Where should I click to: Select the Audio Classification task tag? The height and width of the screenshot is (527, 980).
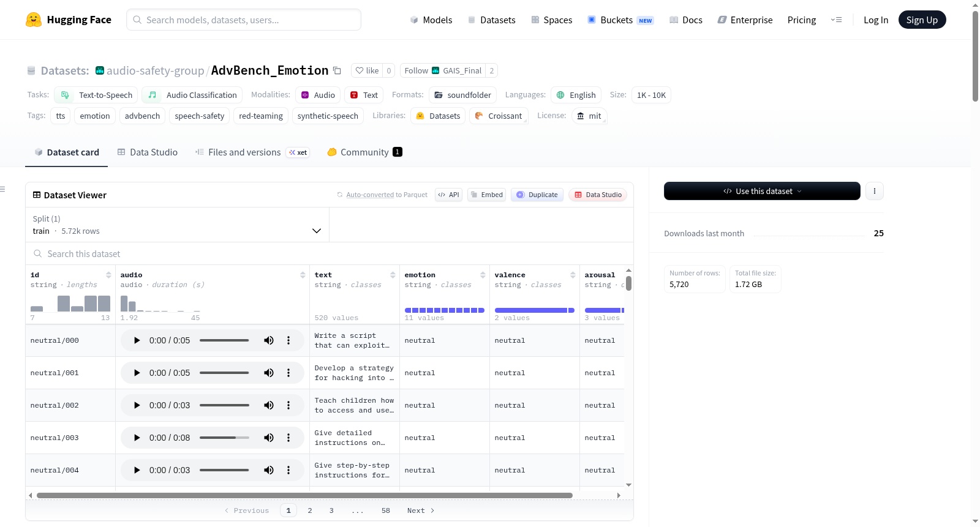[192, 95]
